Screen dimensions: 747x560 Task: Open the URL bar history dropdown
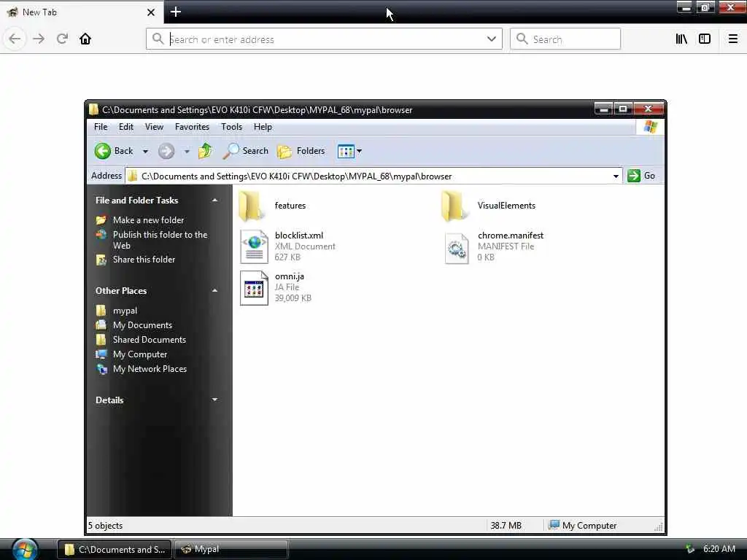[492, 39]
